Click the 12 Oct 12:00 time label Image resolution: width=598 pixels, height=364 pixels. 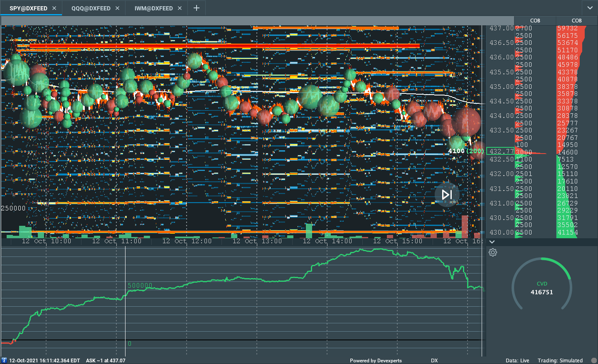pyautogui.click(x=187, y=241)
